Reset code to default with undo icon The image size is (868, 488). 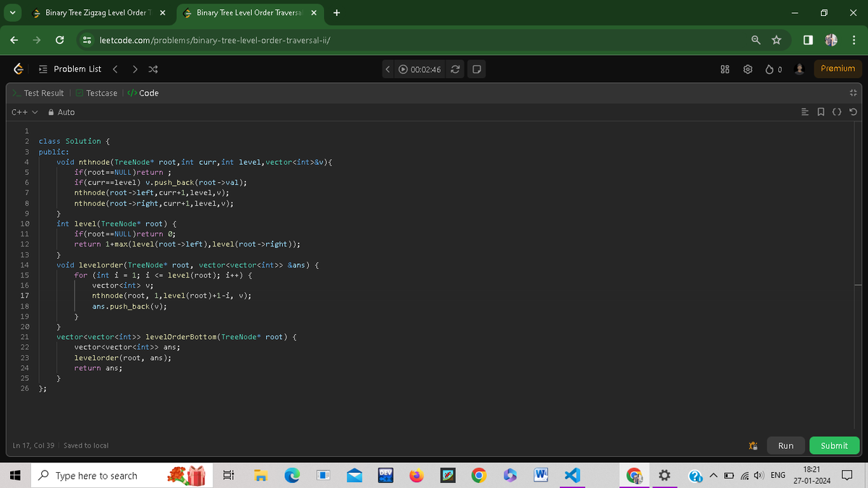point(853,112)
